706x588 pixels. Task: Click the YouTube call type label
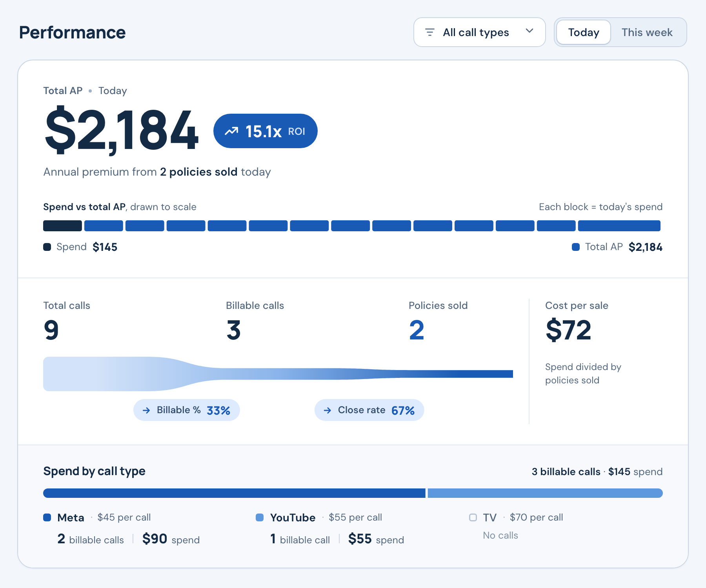[x=293, y=517]
